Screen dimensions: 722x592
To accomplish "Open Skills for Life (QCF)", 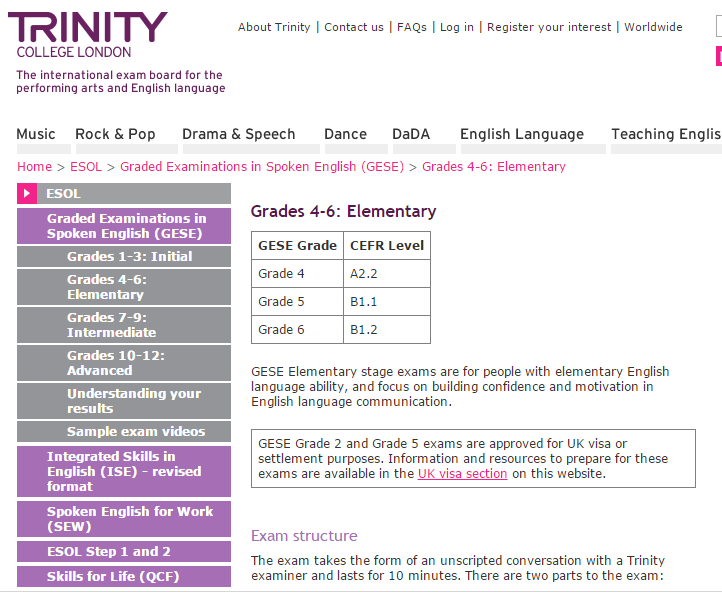I will [x=124, y=576].
